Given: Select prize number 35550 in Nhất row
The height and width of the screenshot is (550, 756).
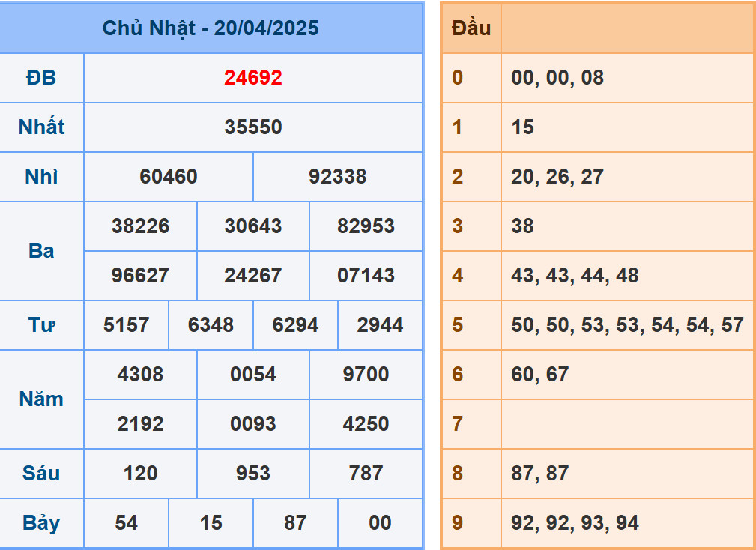Looking at the screenshot, I should [x=253, y=127].
